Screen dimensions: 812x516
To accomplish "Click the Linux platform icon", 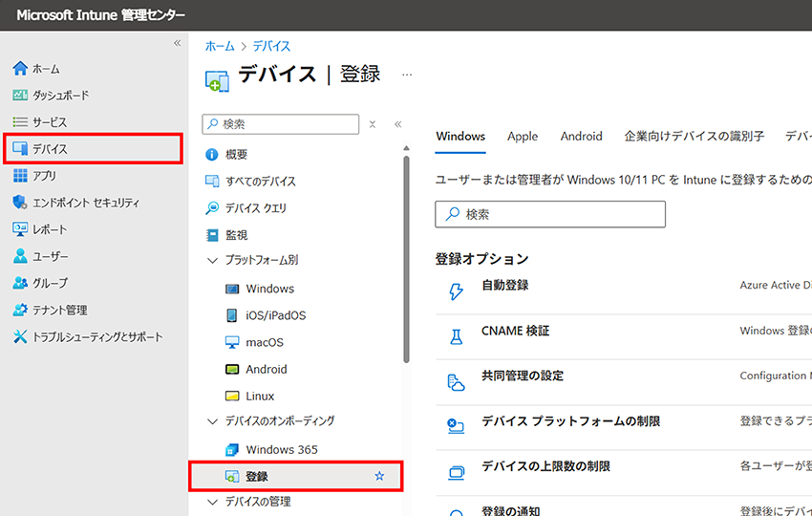I will click(232, 396).
